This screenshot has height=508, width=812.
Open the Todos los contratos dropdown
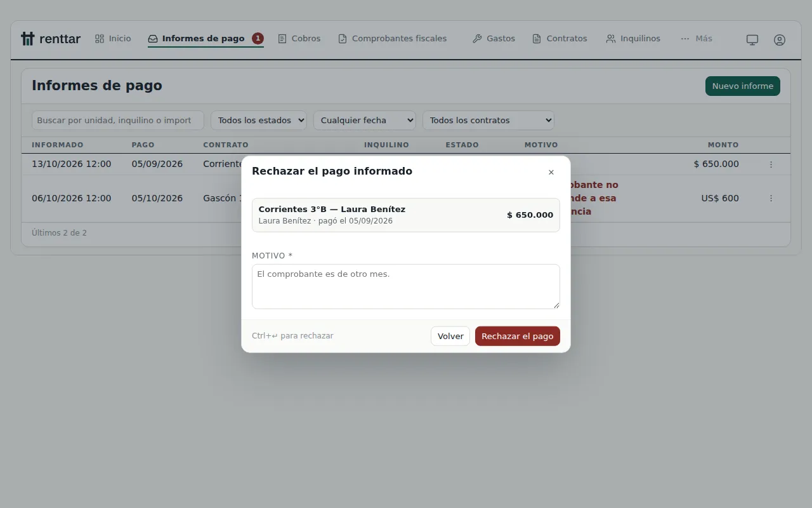[x=488, y=121]
